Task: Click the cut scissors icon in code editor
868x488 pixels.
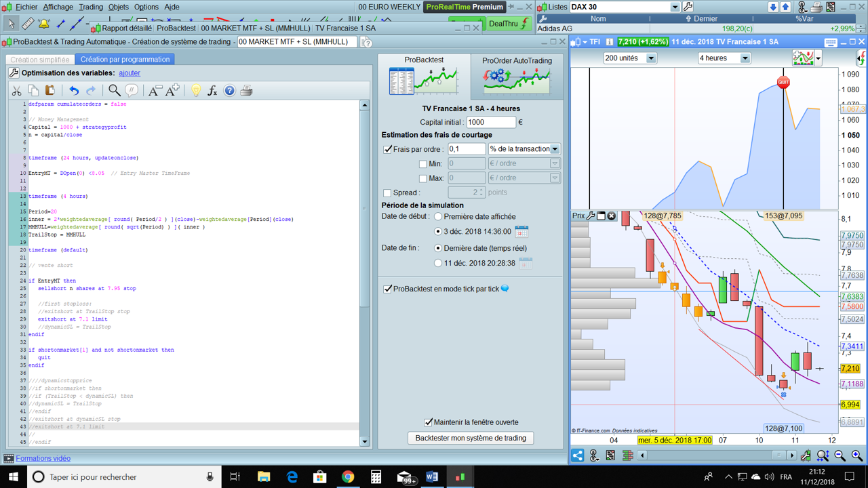Action: pyautogui.click(x=16, y=90)
